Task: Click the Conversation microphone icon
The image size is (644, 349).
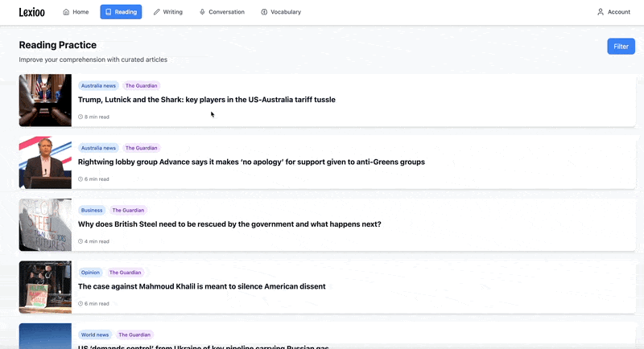Action: (202, 12)
